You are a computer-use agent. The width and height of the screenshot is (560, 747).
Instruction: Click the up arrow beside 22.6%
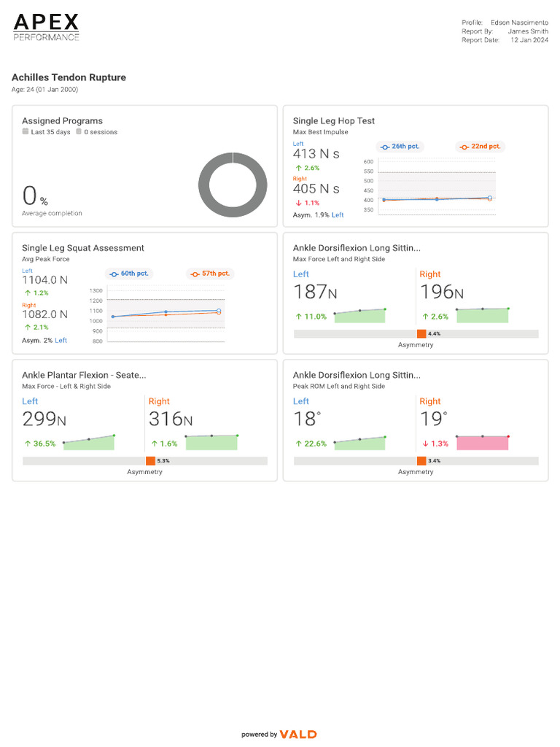(298, 444)
